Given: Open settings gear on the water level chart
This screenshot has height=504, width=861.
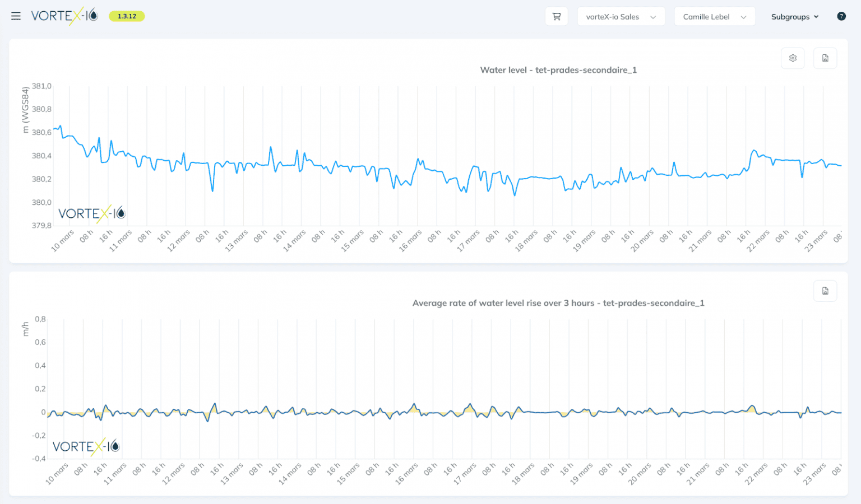Looking at the screenshot, I should (x=793, y=58).
